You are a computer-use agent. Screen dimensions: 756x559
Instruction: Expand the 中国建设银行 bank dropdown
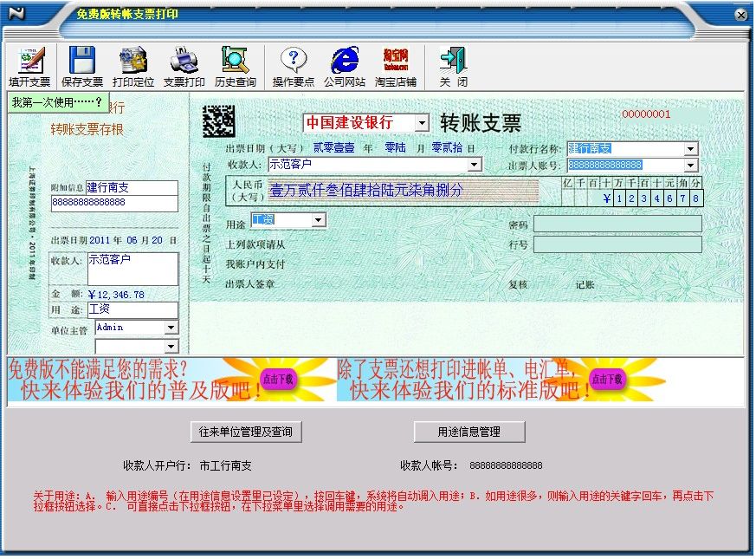pyautogui.click(x=422, y=123)
